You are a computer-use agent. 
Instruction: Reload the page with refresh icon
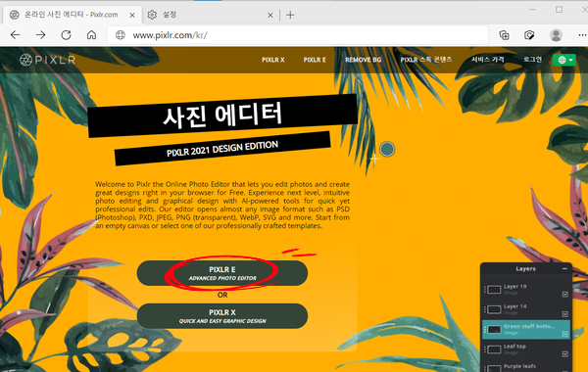(x=66, y=35)
